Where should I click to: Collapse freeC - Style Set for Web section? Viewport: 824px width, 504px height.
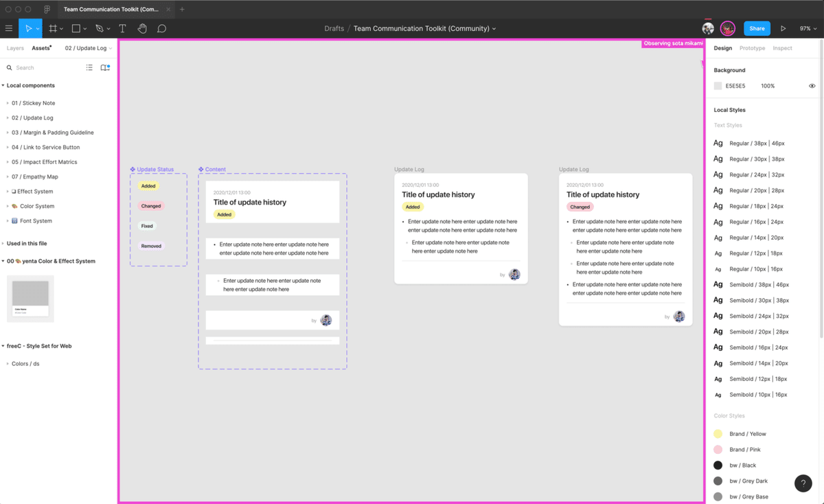(x=3, y=347)
